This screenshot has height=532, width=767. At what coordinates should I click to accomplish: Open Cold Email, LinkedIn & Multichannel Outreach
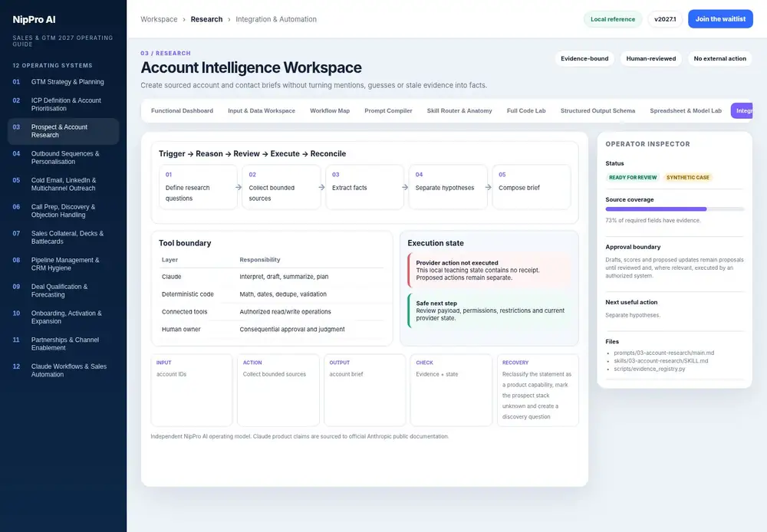pos(63,184)
